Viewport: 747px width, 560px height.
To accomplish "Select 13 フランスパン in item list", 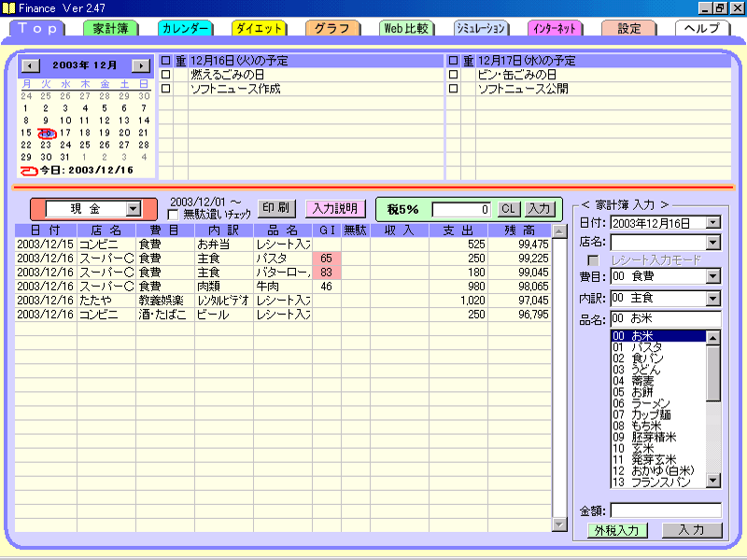I will point(658,483).
